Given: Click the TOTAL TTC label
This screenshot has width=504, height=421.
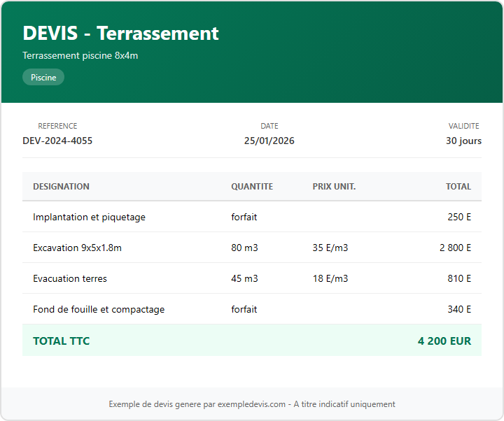Looking at the screenshot, I should pyautogui.click(x=61, y=341).
